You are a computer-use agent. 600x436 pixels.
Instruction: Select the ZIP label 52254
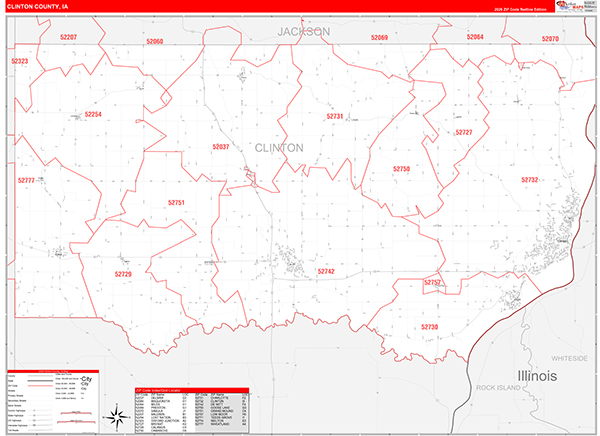tap(93, 114)
